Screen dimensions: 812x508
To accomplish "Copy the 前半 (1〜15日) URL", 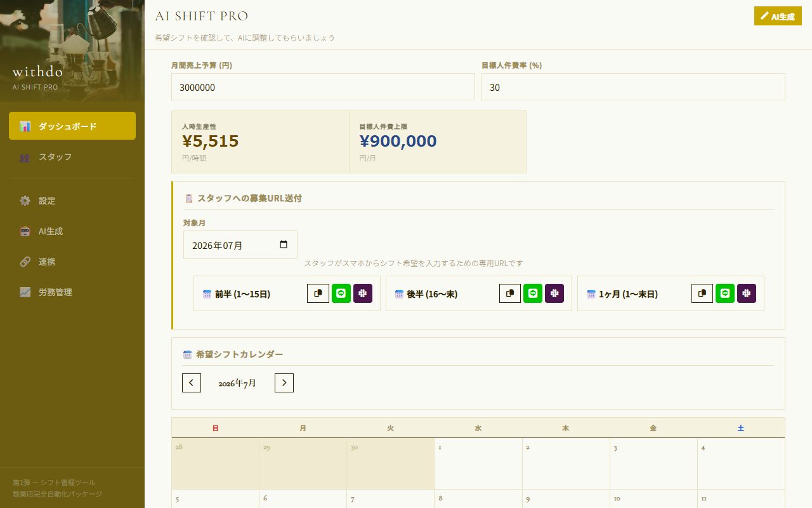I will click(318, 293).
